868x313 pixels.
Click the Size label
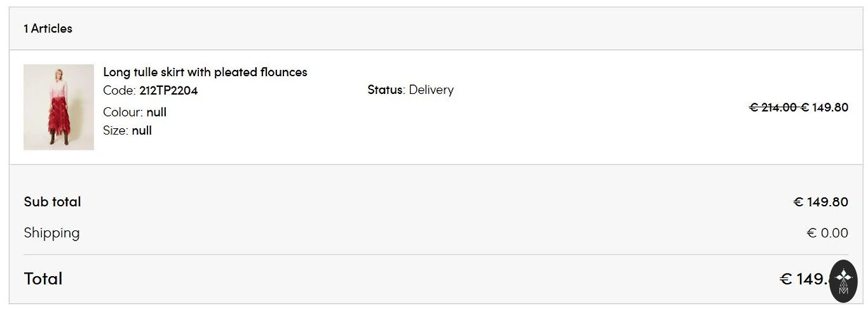(x=115, y=131)
